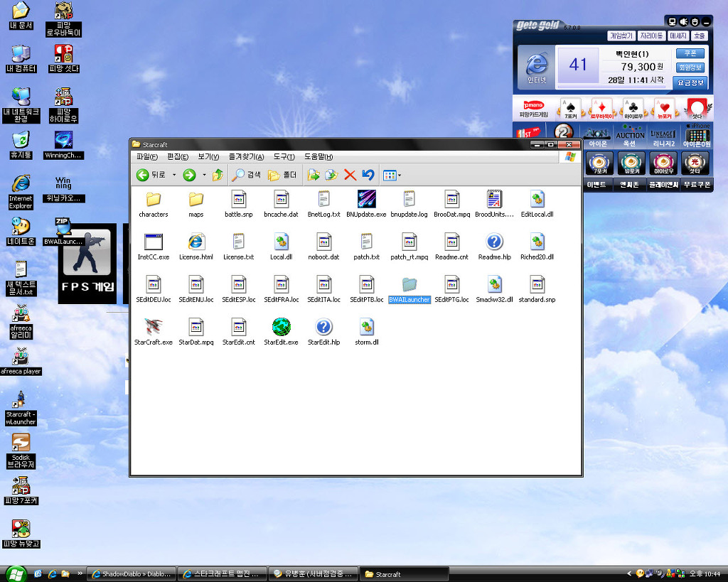Click the 게임찾기 button in Geto Gold

point(621,36)
